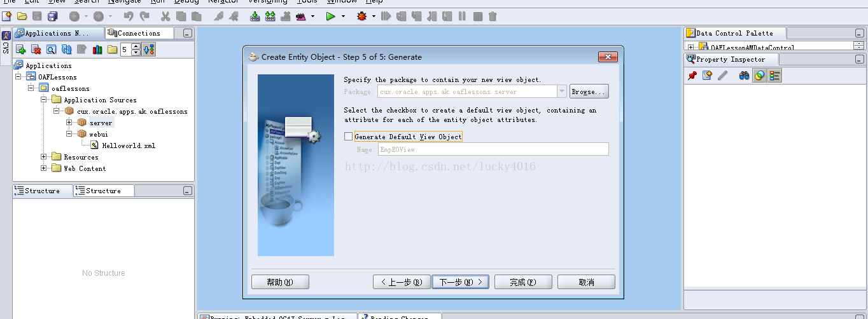The image size is (868, 319).
Task: Select the Data Control Palette tab
Action: [735, 33]
